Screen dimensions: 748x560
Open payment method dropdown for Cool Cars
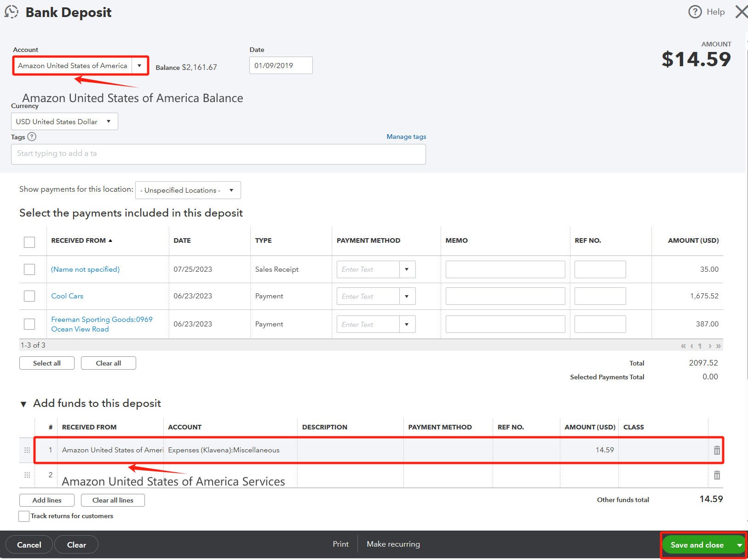coord(407,296)
